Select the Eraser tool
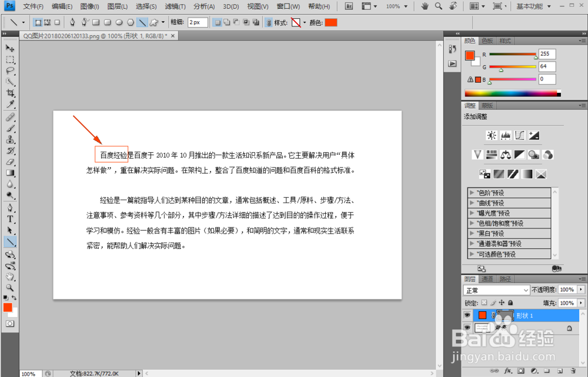This screenshot has height=377, width=588. (x=10, y=161)
